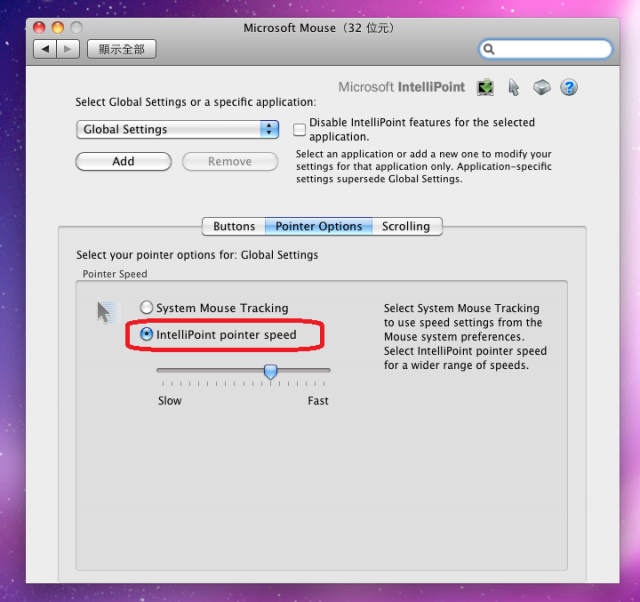Close the Microsoft Mouse window
This screenshot has height=602, width=640.
click(39, 28)
